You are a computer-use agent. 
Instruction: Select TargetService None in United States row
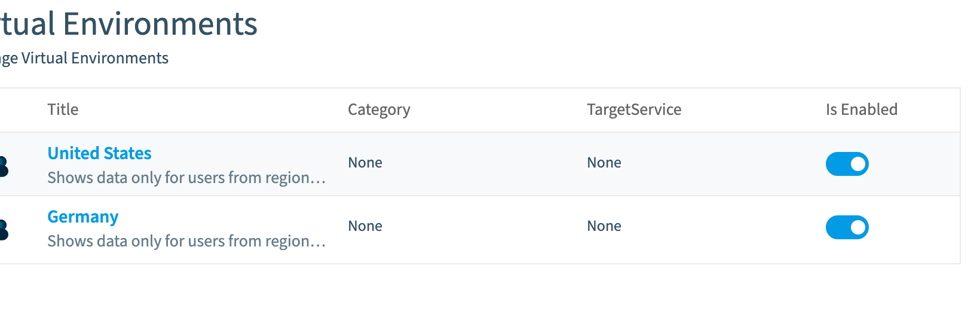tap(604, 163)
